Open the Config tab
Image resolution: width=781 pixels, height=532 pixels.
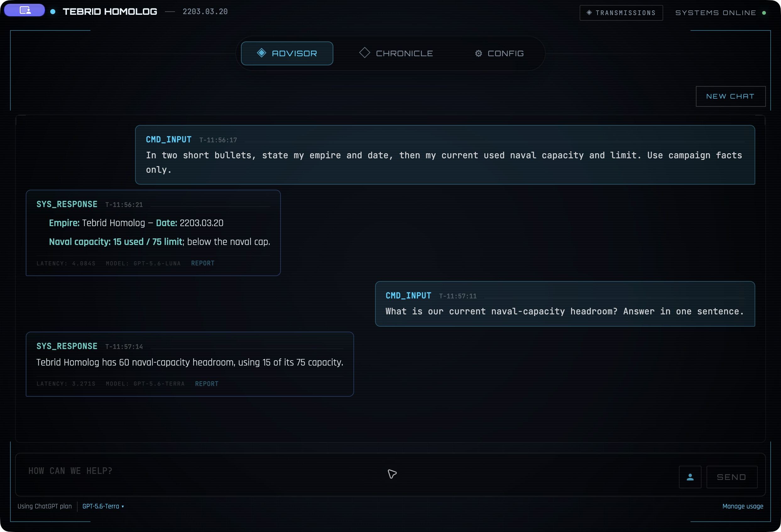pos(500,53)
